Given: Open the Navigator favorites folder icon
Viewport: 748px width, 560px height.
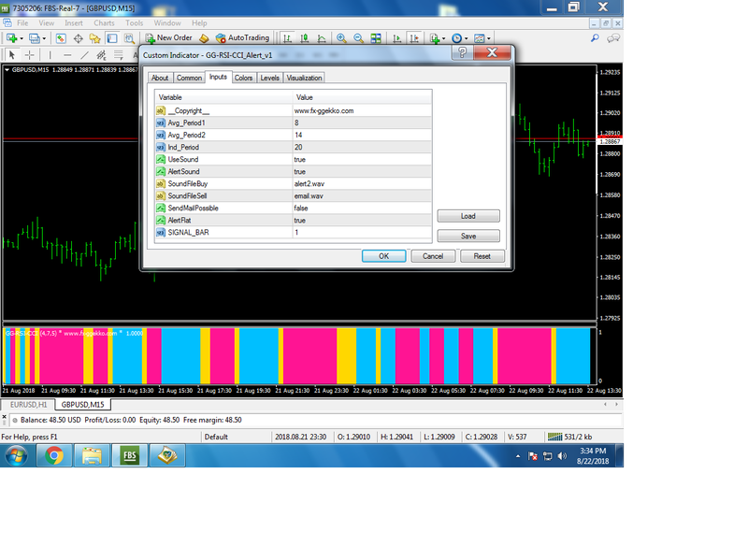Looking at the screenshot, I should pyautogui.click(x=95, y=38).
